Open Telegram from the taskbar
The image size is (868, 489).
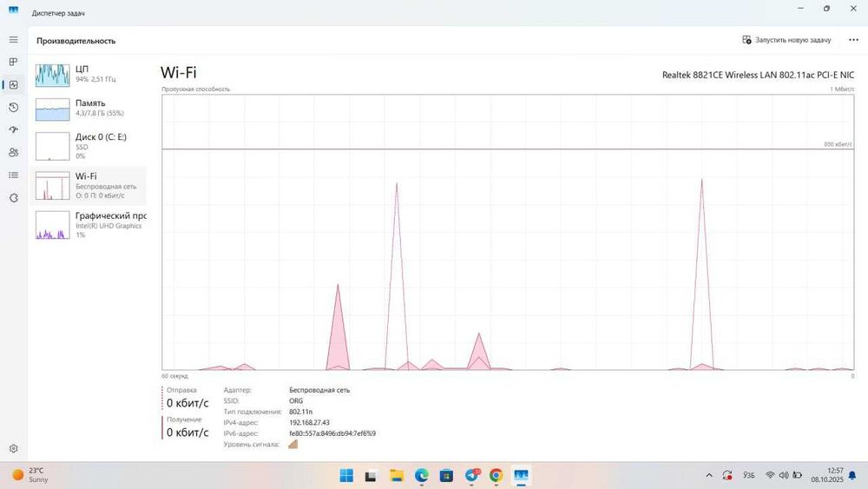pos(471,476)
